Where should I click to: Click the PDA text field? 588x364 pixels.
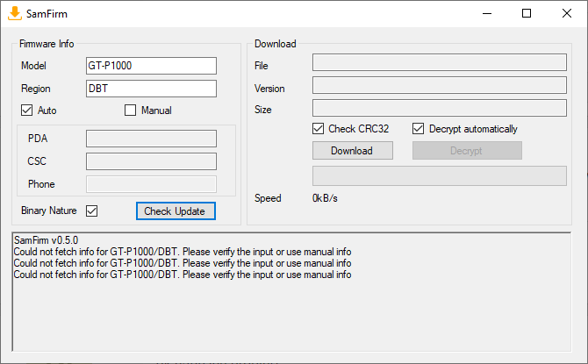click(x=151, y=139)
